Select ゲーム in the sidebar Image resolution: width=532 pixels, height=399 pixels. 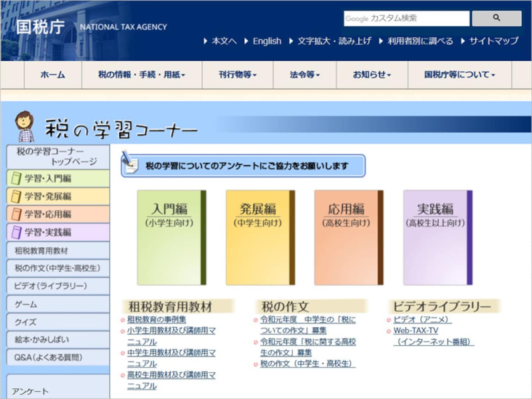[x=58, y=304]
